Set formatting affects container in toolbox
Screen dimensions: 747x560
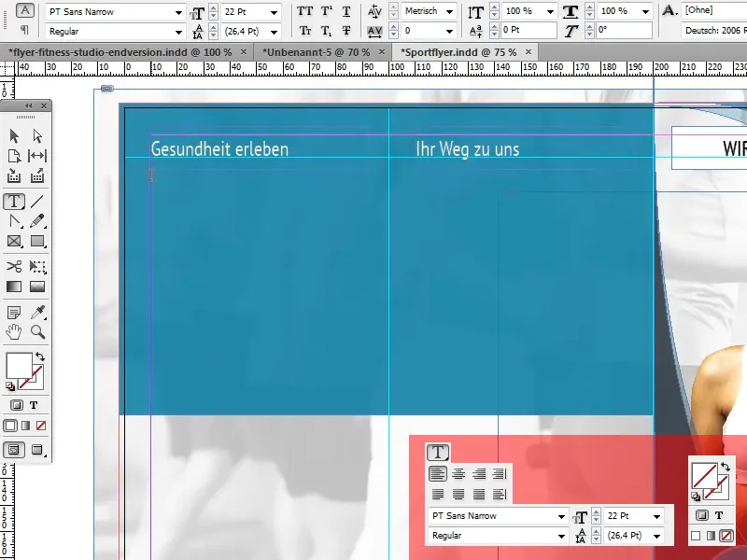16,405
